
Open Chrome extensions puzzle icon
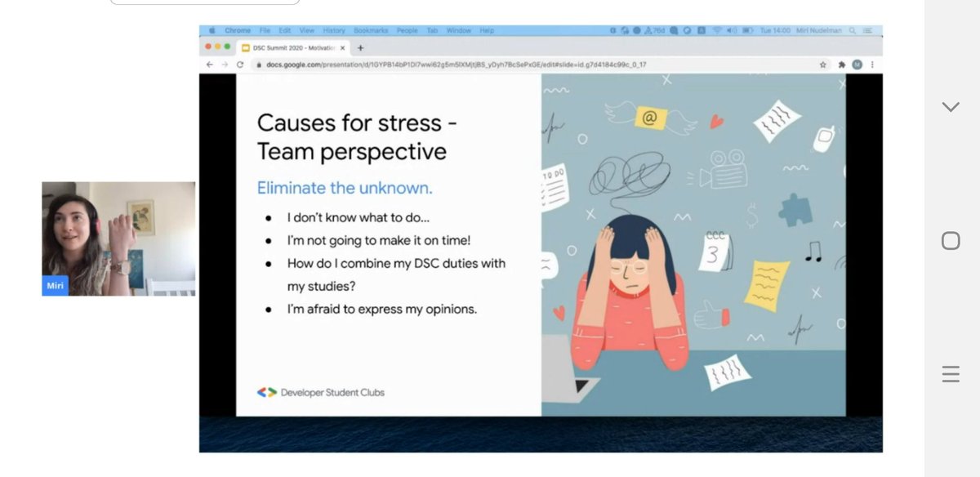(x=841, y=65)
